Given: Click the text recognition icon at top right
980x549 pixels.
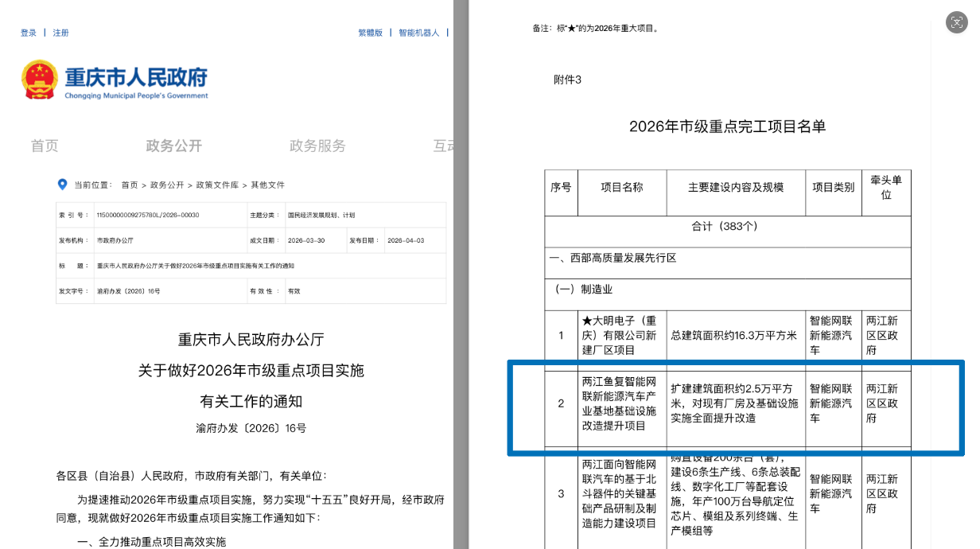Looking at the screenshot, I should point(956,22).
